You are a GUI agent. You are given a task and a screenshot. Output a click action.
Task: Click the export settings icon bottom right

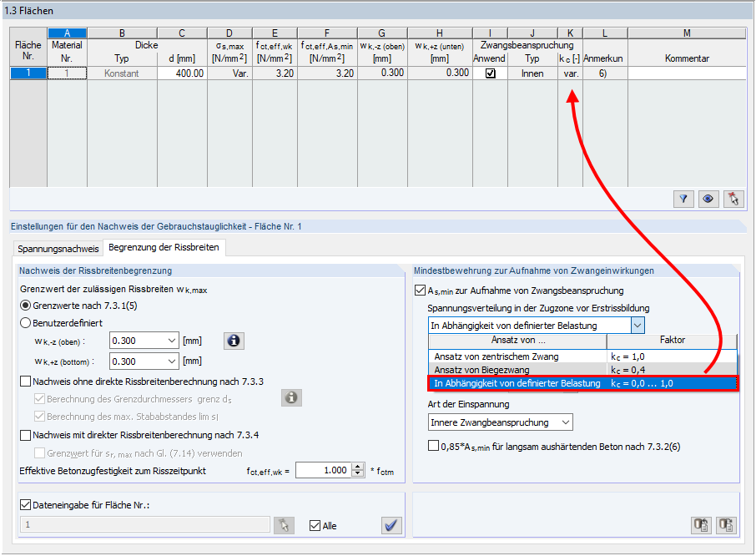[x=701, y=524]
